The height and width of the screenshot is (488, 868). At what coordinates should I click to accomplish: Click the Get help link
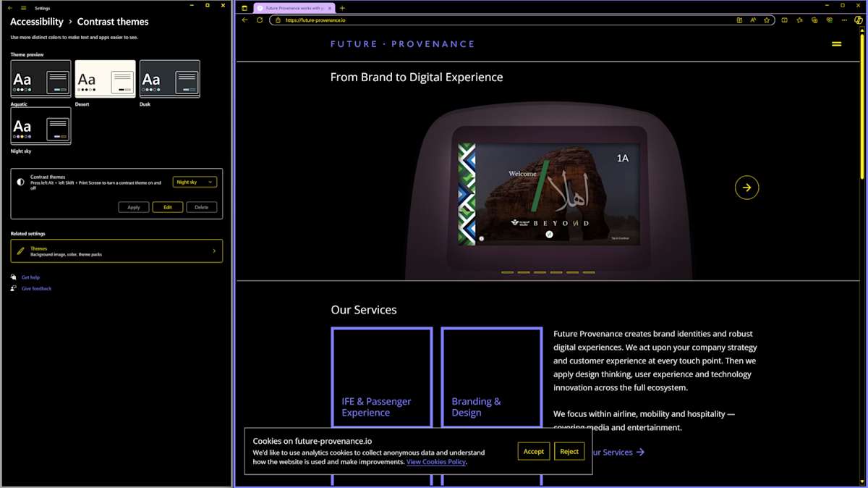[30, 277]
